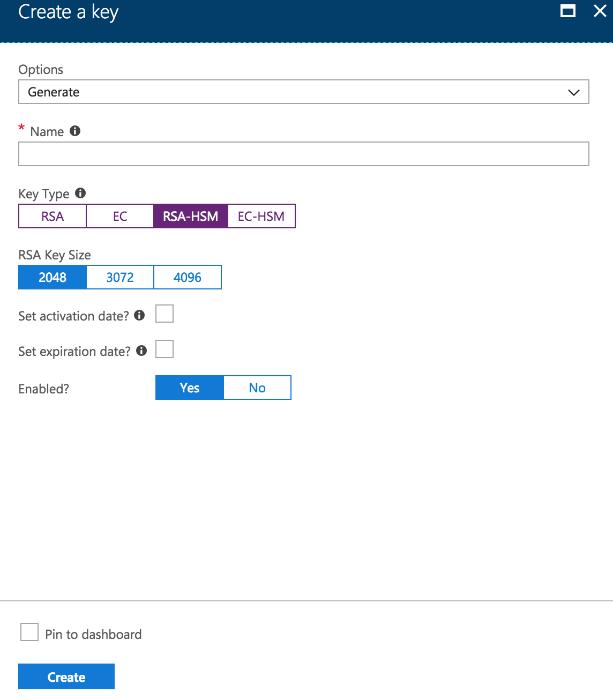
Task: Set RSA key size to 4096
Action: [x=188, y=277]
